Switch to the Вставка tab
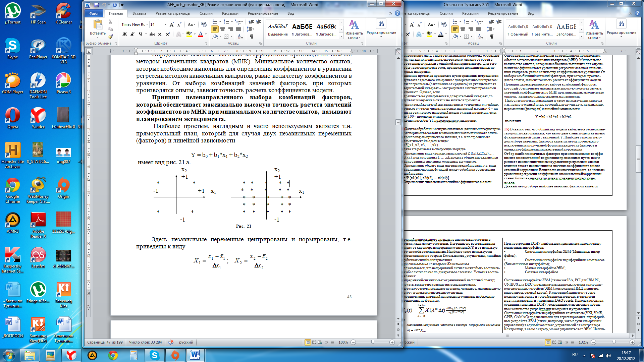644x362 pixels. pos(139,13)
